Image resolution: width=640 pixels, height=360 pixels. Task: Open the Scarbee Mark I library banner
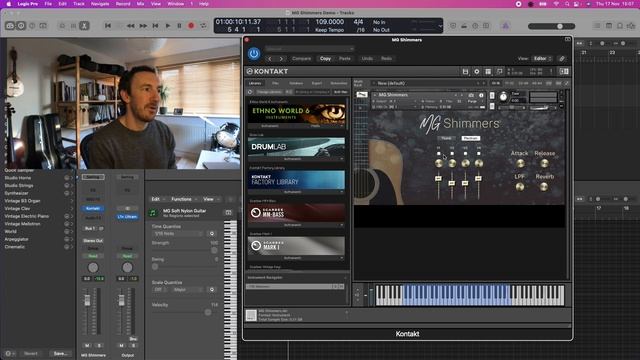coord(296,246)
